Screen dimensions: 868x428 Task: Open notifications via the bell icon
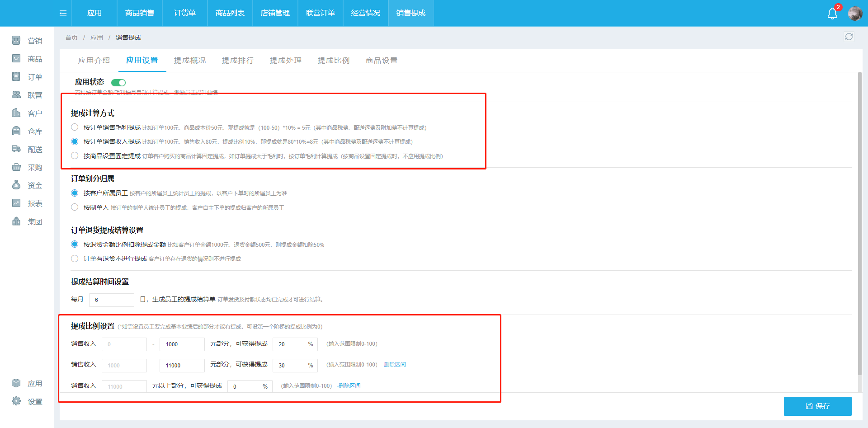[832, 14]
